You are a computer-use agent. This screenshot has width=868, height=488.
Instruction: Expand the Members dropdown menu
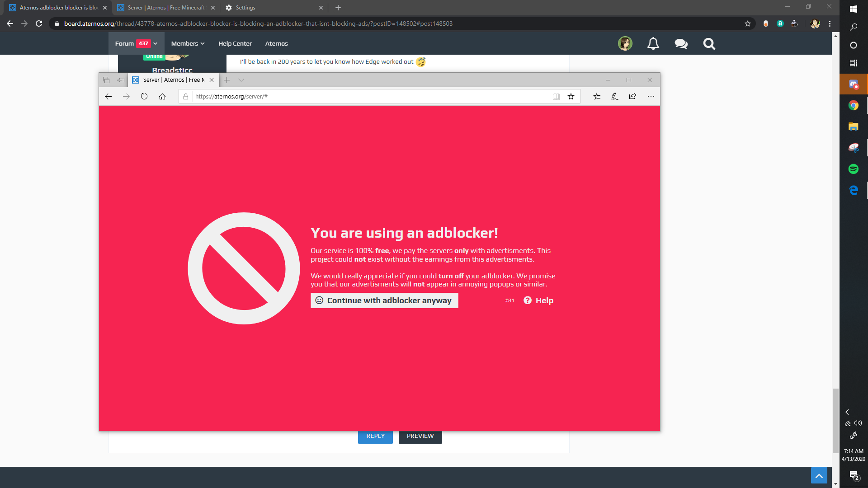tap(188, 43)
